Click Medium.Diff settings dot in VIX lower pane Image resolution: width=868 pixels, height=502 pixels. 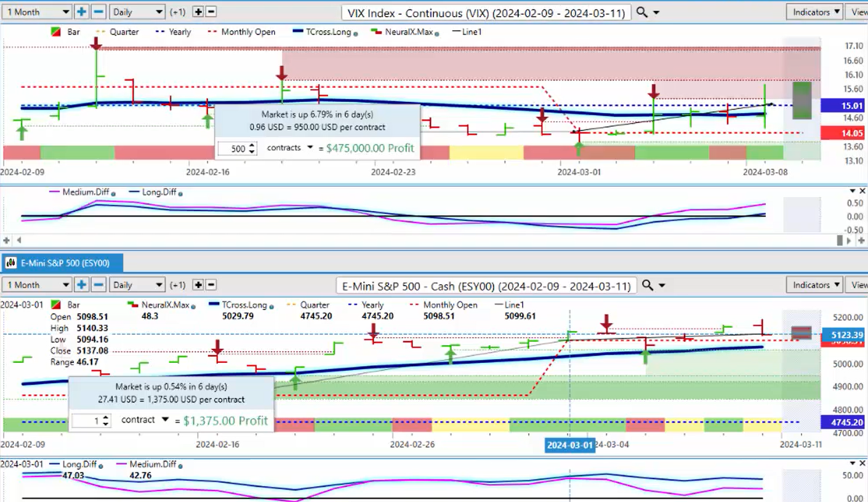[x=113, y=194]
